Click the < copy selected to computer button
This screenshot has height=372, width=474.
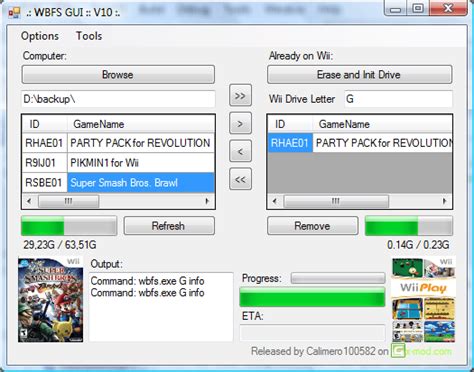tap(240, 151)
